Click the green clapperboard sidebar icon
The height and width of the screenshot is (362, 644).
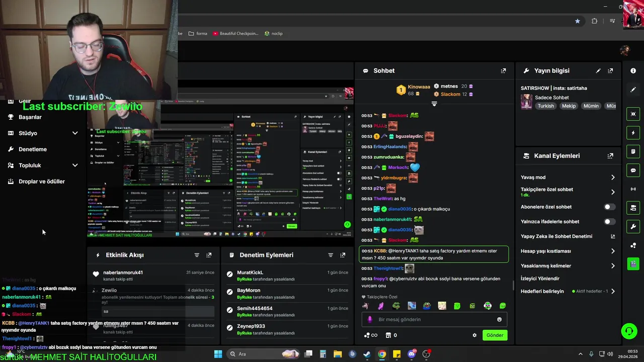click(633, 263)
